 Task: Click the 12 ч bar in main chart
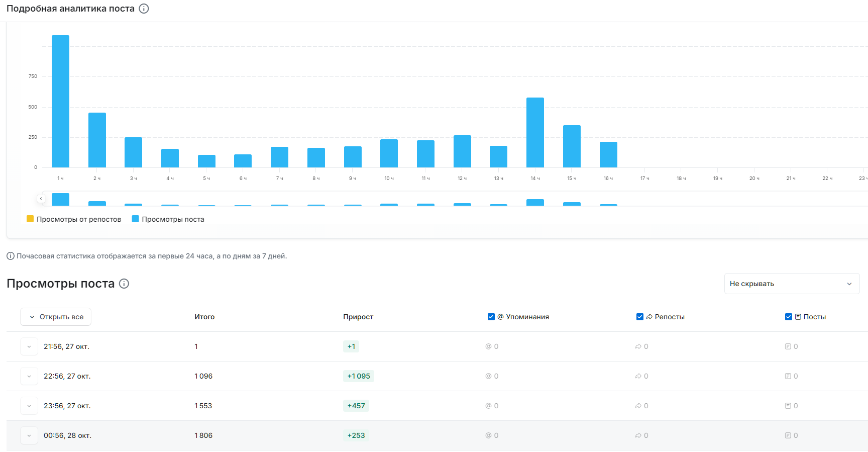tap(462, 151)
